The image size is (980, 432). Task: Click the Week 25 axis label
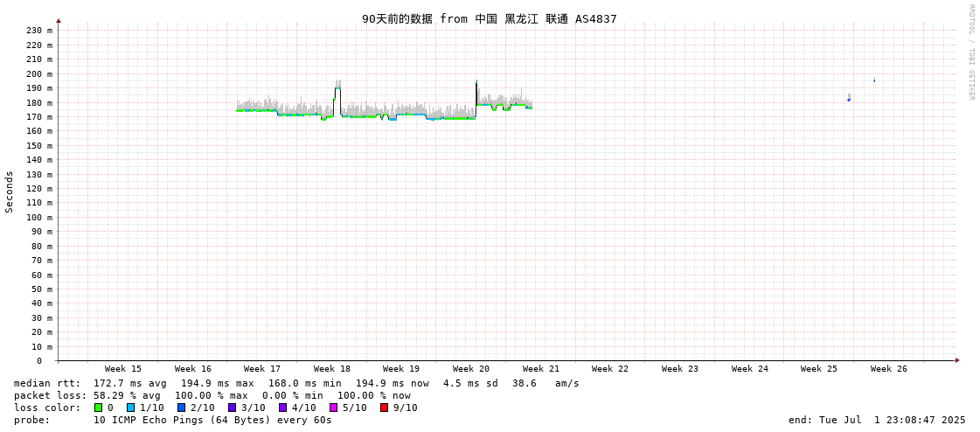pos(819,369)
